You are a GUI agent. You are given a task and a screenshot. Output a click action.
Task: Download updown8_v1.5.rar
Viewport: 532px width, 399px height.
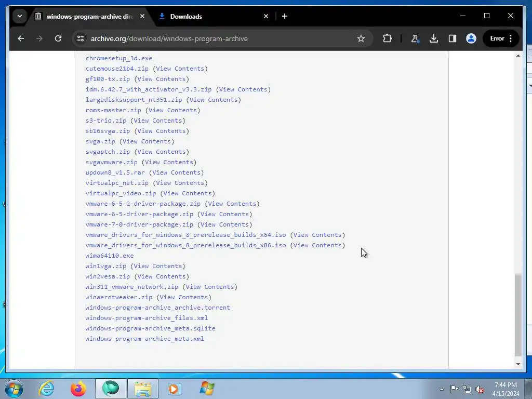pyautogui.click(x=115, y=172)
